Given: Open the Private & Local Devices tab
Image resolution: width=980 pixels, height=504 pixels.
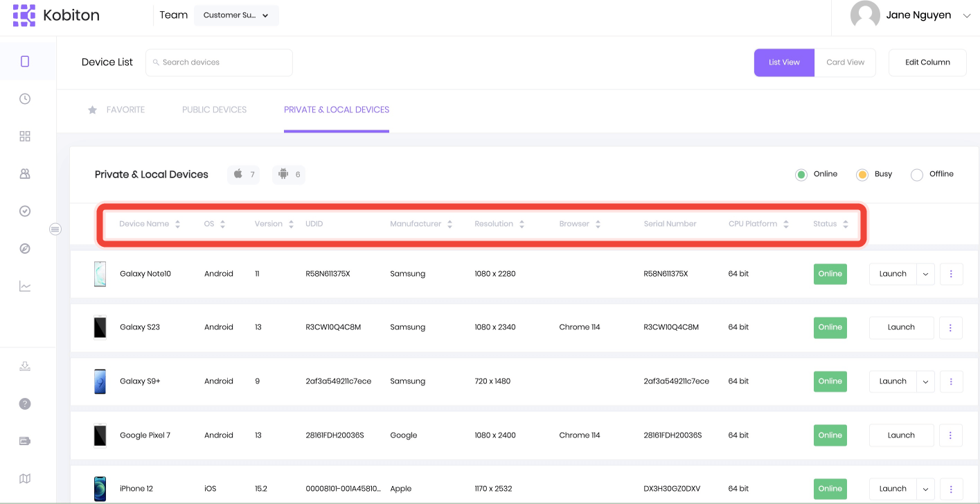Looking at the screenshot, I should (337, 110).
